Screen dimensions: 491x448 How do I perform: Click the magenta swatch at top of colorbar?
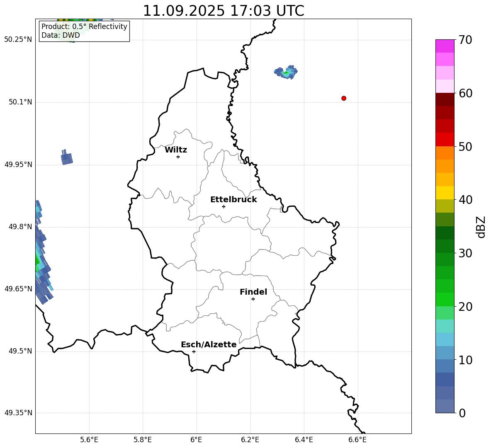point(445,46)
